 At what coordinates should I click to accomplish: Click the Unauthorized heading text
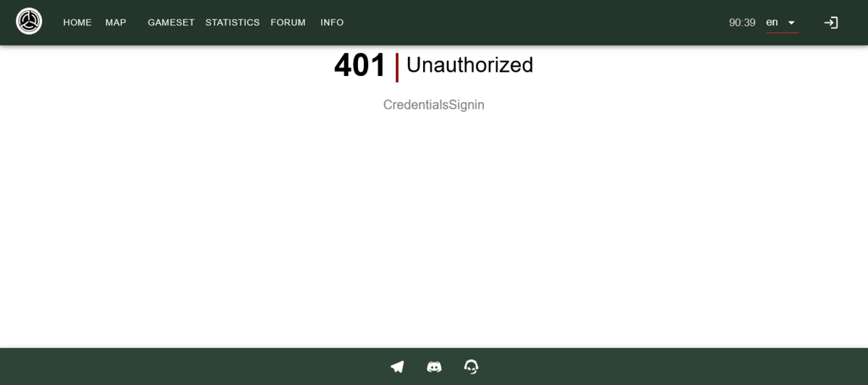(469, 65)
